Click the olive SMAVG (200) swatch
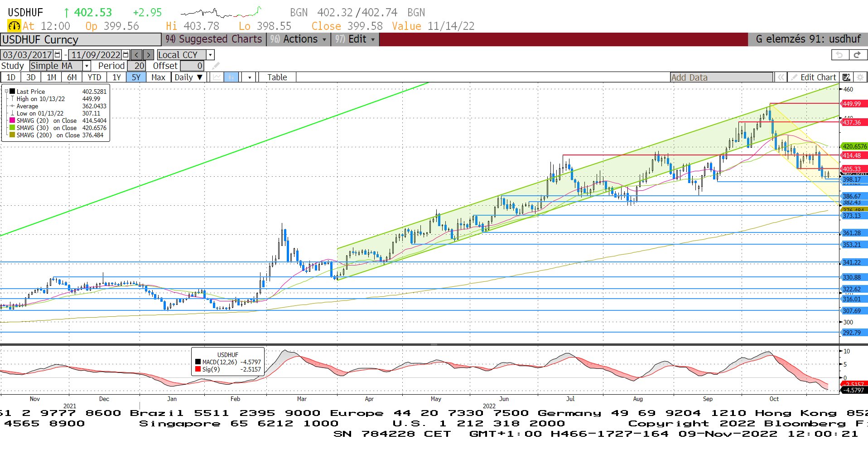This screenshot has width=868, height=459. point(13,135)
